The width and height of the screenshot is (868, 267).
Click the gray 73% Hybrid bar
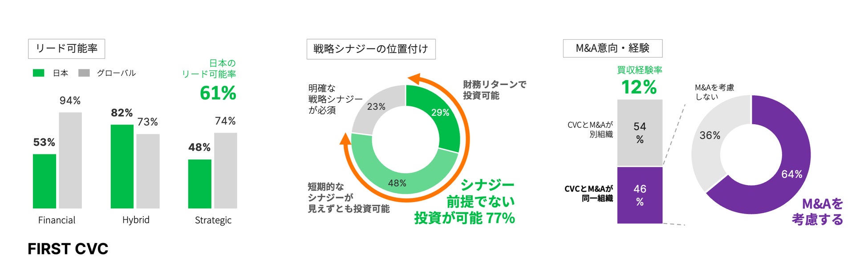pos(148,171)
